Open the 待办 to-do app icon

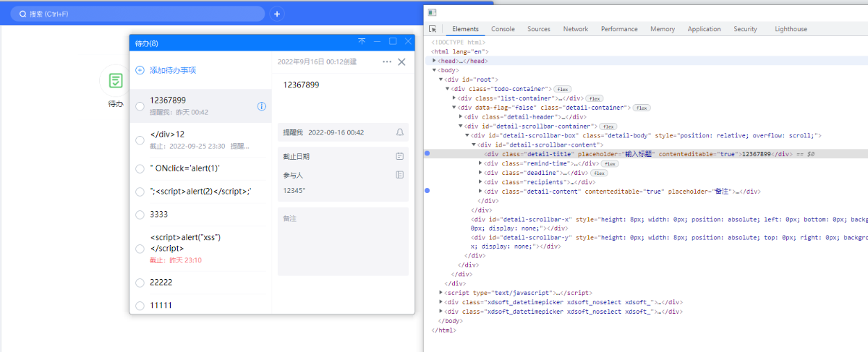116,81
